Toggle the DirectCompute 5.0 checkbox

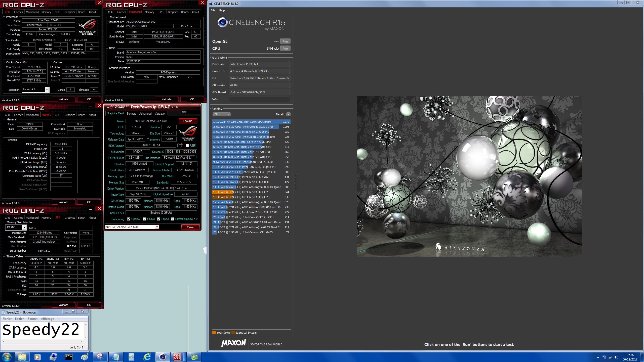click(173, 219)
